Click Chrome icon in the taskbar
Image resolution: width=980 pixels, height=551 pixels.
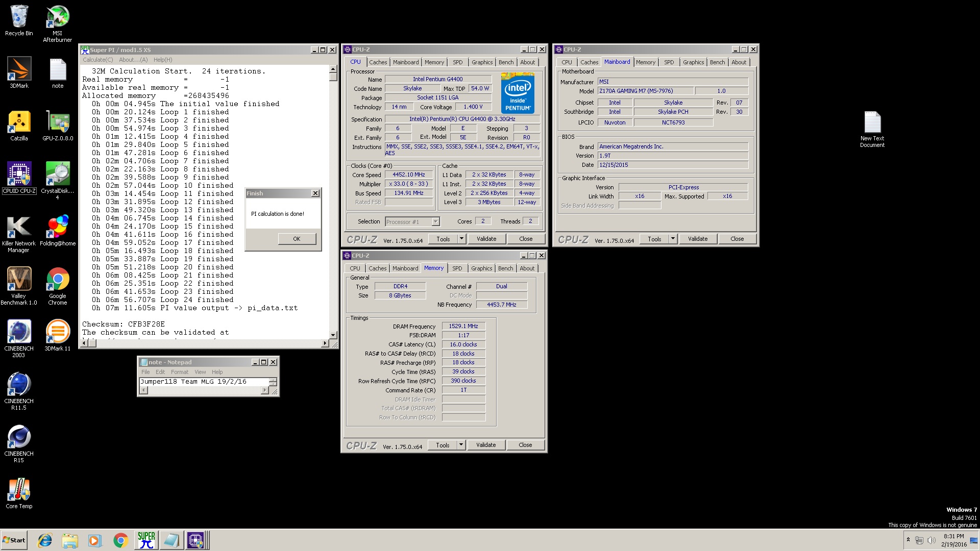(120, 540)
